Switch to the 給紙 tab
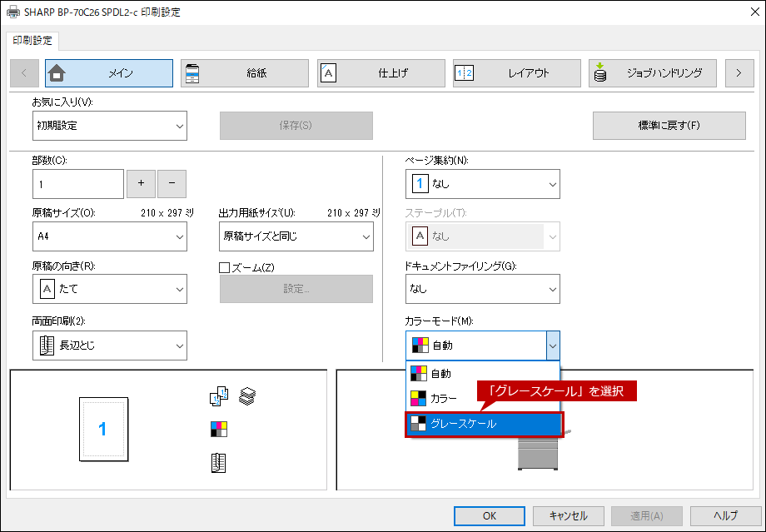Screen dimensions: 766x532 point(245,73)
